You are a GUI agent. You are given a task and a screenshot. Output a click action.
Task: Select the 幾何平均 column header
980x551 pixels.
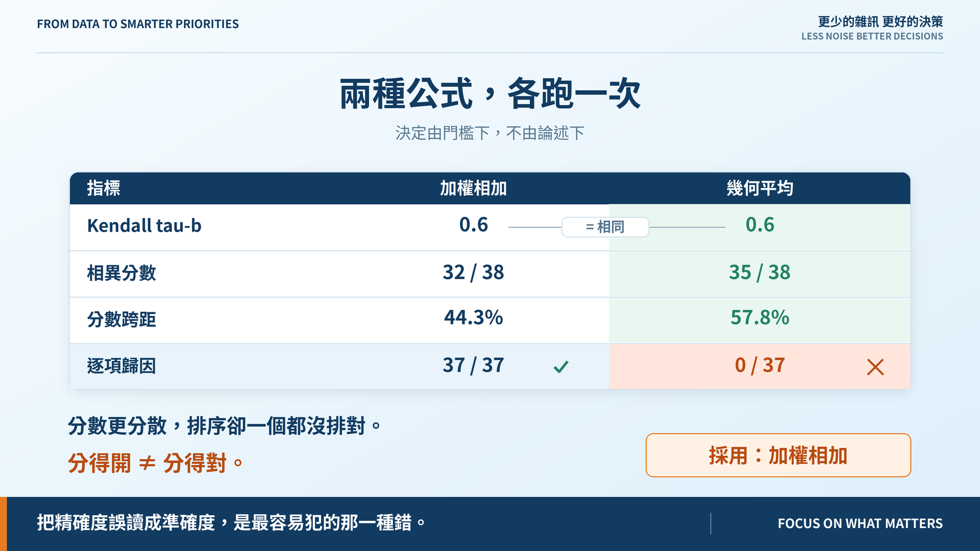pyautogui.click(x=759, y=188)
